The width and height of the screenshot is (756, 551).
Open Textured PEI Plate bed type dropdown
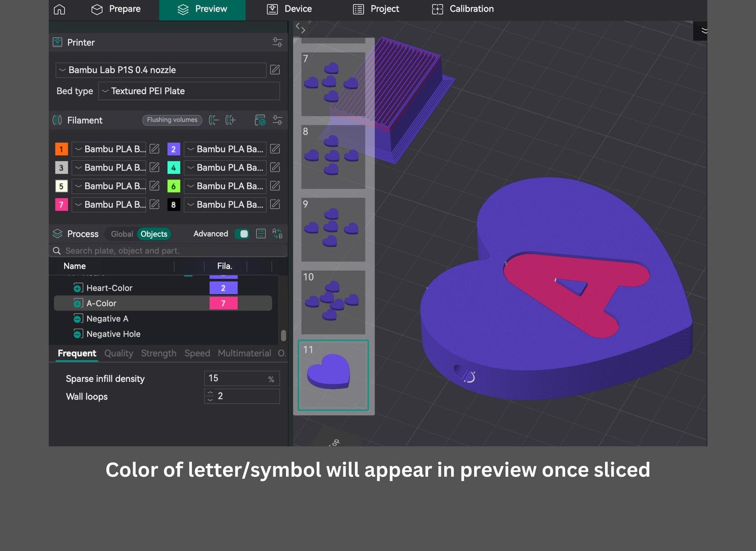click(x=189, y=91)
